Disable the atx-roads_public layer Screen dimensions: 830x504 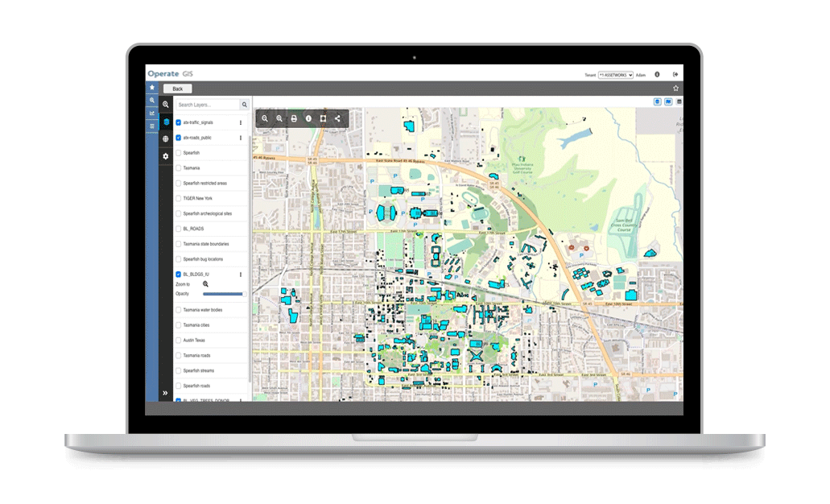(x=178, y=138)
